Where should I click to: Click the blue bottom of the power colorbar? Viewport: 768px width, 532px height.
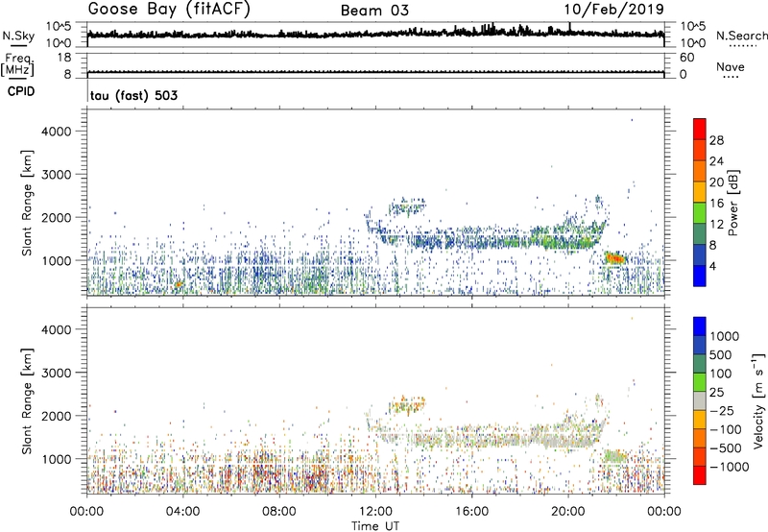coord(700,276)
